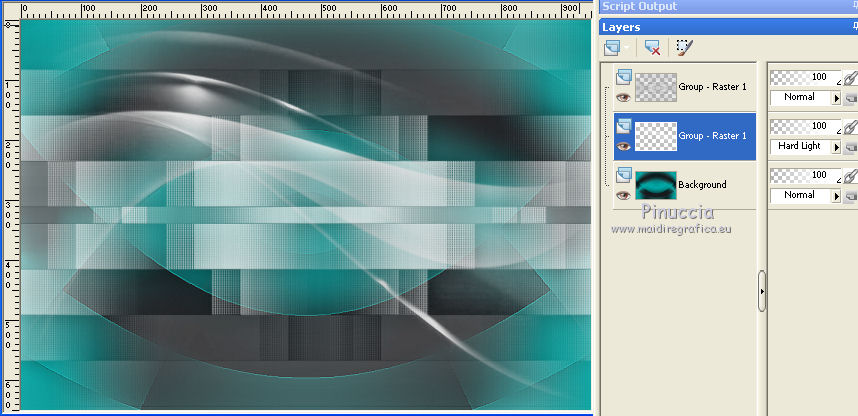Open the new layer type dropdown arrow
The image size is (858, 416).
627,48
